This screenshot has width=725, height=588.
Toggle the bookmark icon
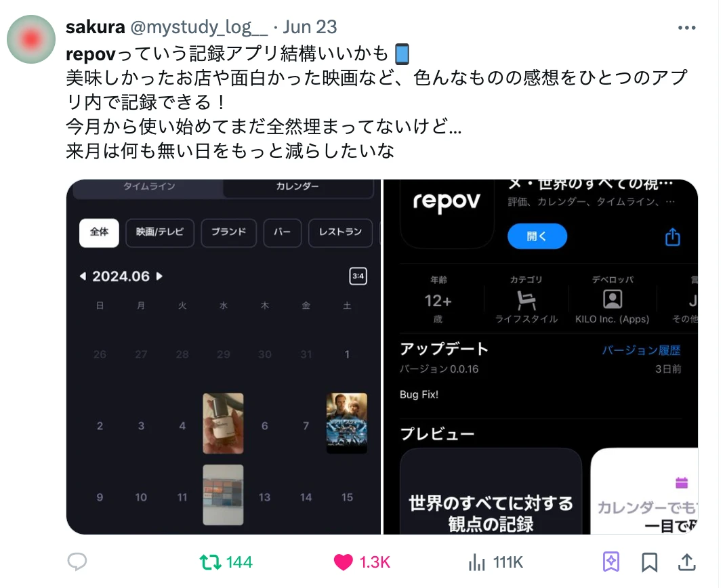point(649,562)
